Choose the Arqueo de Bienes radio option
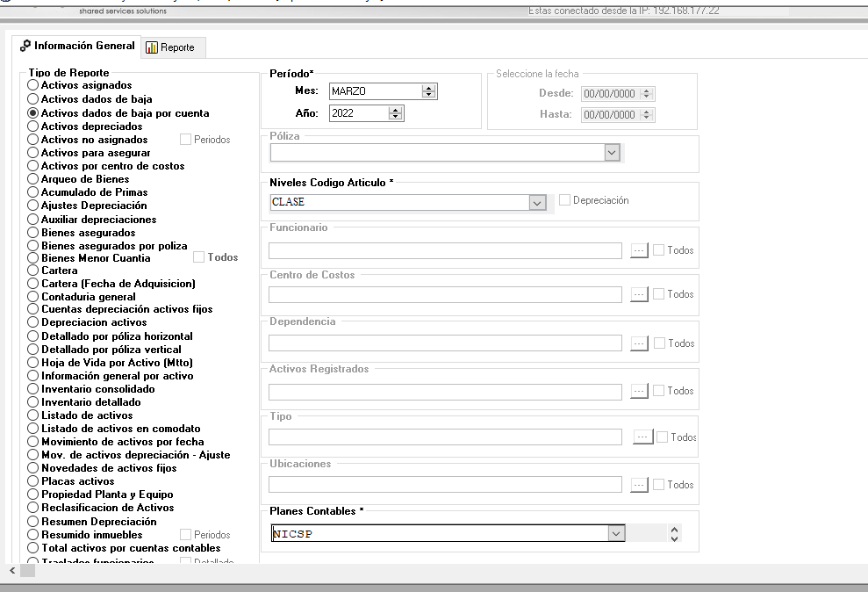The height and width of the screenshot is (592, 868). click(x=33, y=179)
